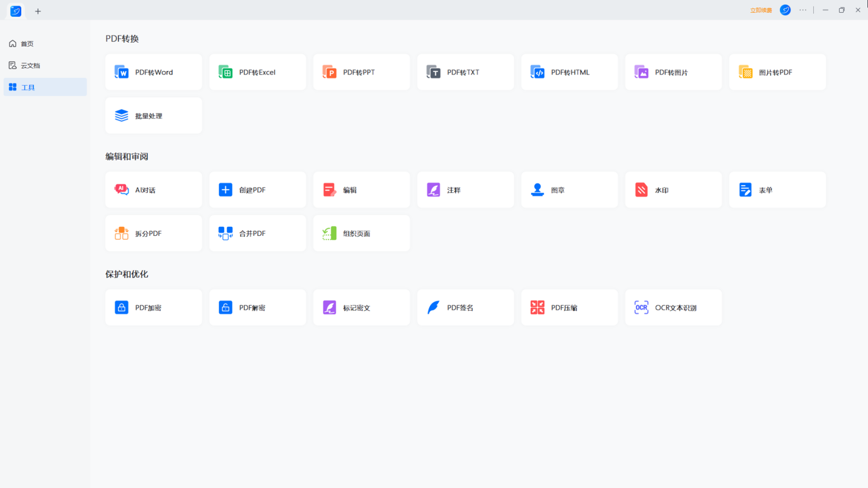This screenshot has width=868, height=488.
Task: Start an AI对话 session
Action: (x=153, y=190)
